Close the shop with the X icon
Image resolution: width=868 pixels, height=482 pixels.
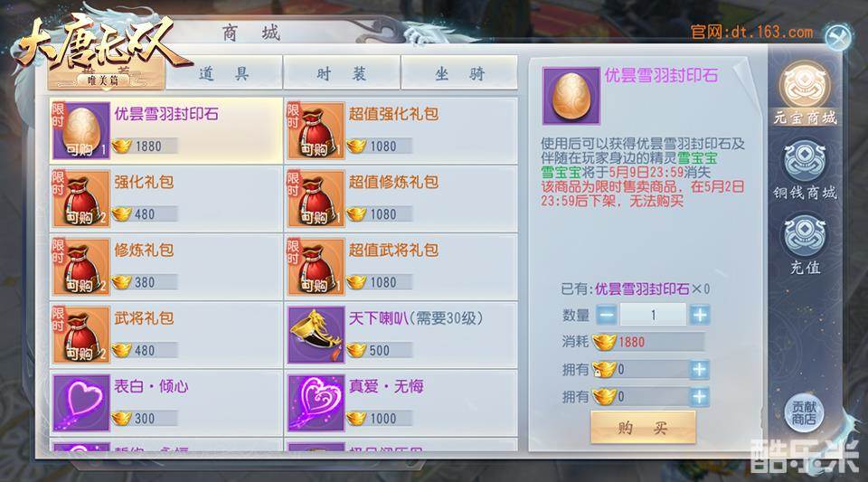(837, 37)
